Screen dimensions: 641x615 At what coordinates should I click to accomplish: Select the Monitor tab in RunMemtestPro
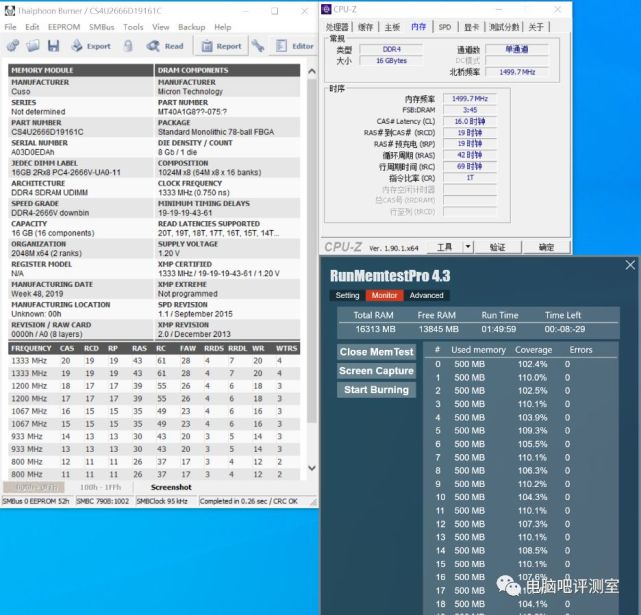[x=384, y=295]
